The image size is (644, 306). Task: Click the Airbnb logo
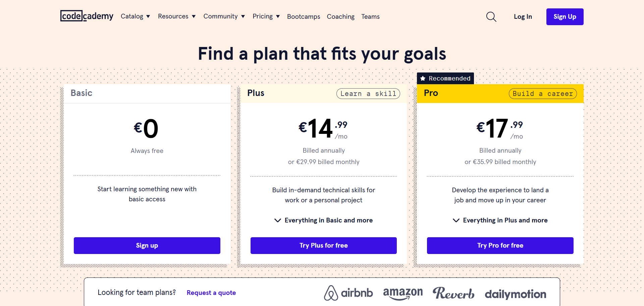pos(348,293)
